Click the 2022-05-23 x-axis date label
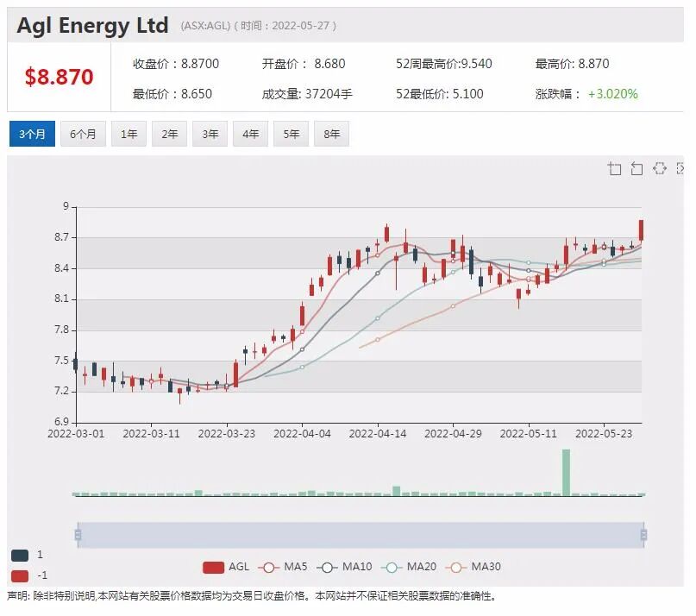Viewport: 696px width, 616px height. click(x=604, y=433)
